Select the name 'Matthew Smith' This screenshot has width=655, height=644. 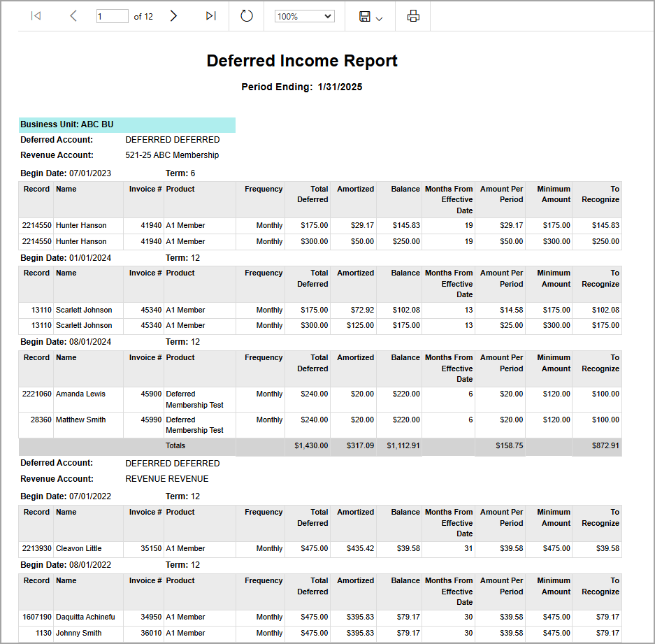[80, 420]
